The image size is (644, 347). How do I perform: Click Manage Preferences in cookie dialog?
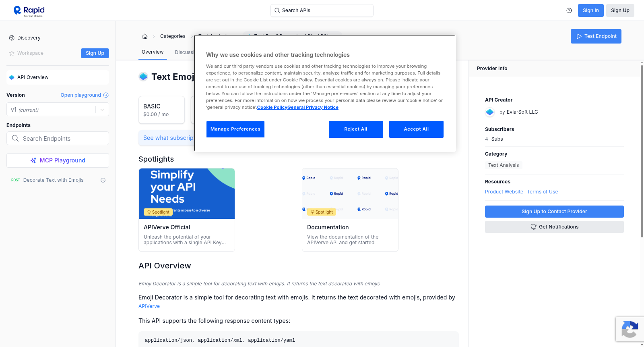tap(235, 129)
